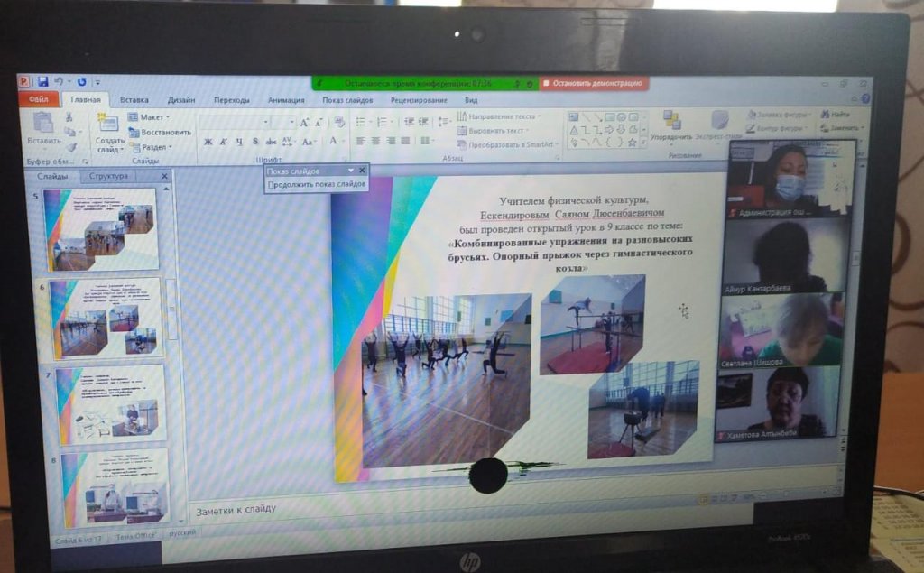The width and height of the screenshot is (924, 573).
Task: Select Светлана Шишова participant video
Action: [782, 330]
